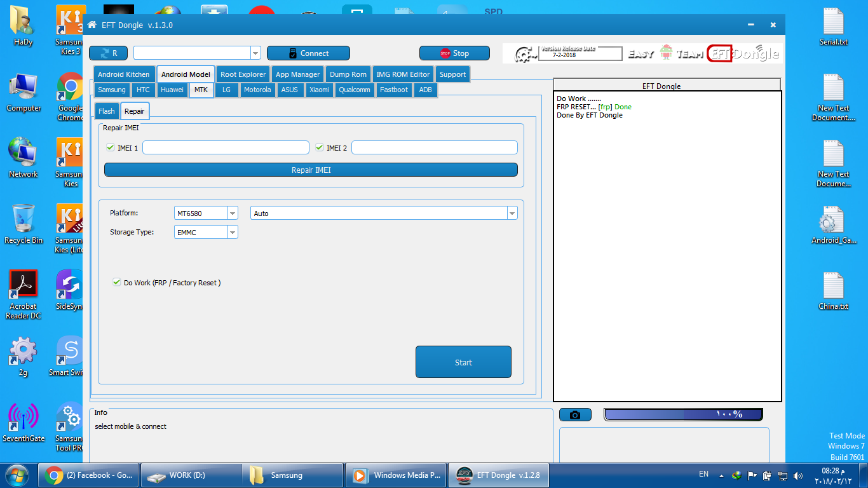
Task: Toggle the IMEI 1 checkbox
Action: click(x=111, y=147)
